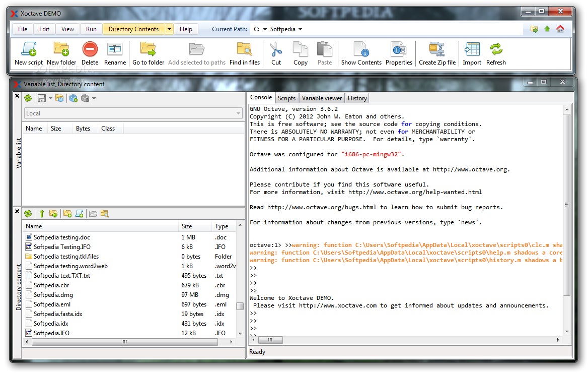
Task: Switch to the History tab
Action: (x=357, y=98)
